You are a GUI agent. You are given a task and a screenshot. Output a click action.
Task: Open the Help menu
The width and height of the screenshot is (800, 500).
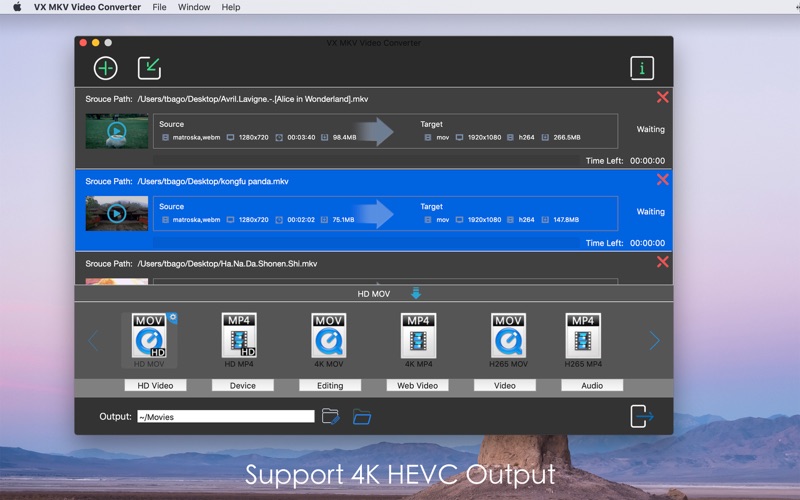231,7
